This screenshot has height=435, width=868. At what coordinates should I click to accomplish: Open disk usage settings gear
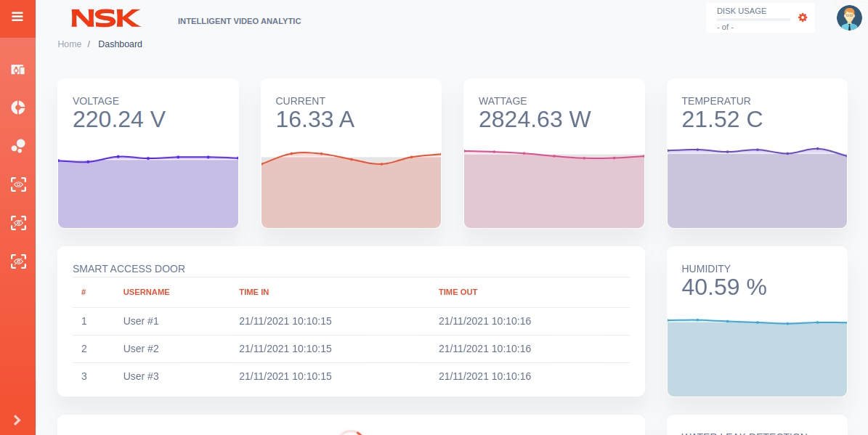coord(803,17)
